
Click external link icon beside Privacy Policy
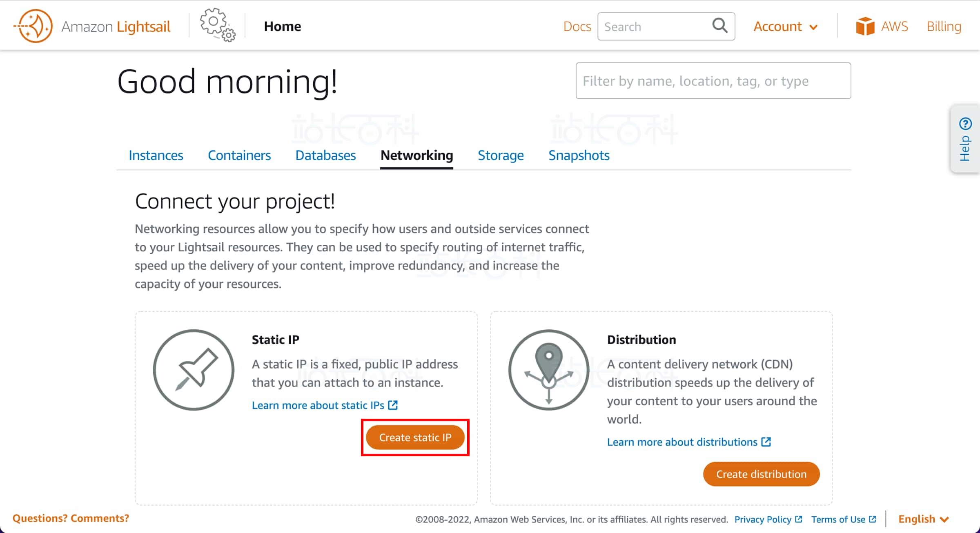[x=799, y=519]
